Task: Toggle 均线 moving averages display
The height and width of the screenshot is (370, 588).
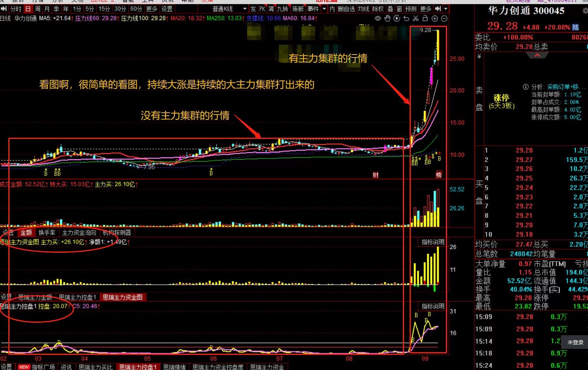Action: tap(364, 9)
